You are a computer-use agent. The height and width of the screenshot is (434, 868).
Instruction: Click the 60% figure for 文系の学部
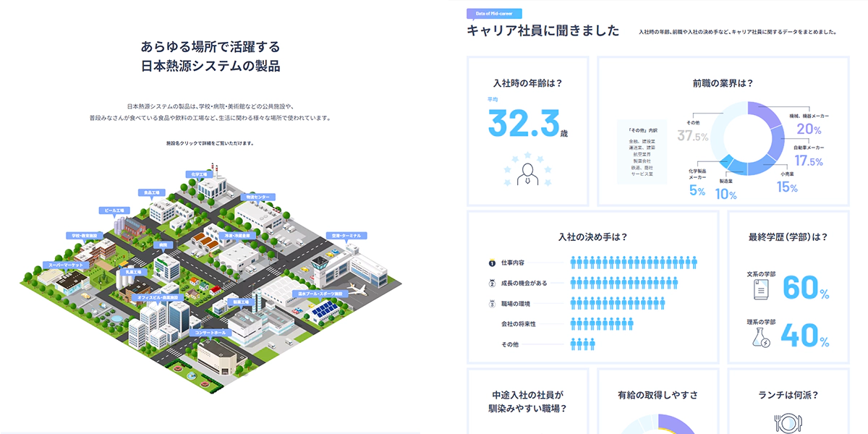coord(806,288)
